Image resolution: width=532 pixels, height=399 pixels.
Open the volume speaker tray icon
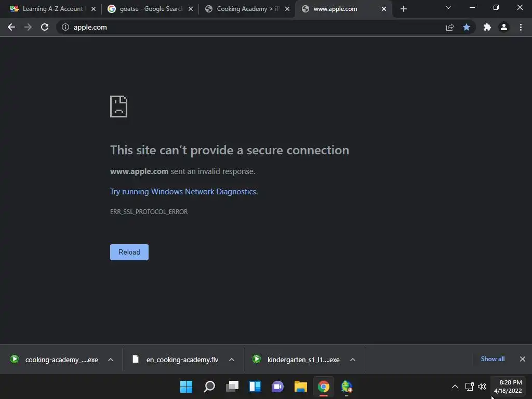(482, 387)
